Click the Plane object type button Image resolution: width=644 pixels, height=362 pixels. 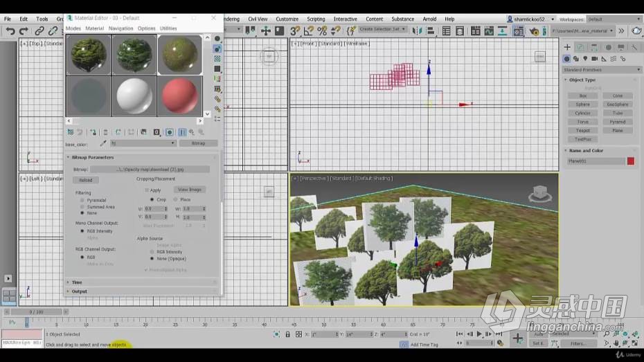pyautogui.click(x=617, y=131)
